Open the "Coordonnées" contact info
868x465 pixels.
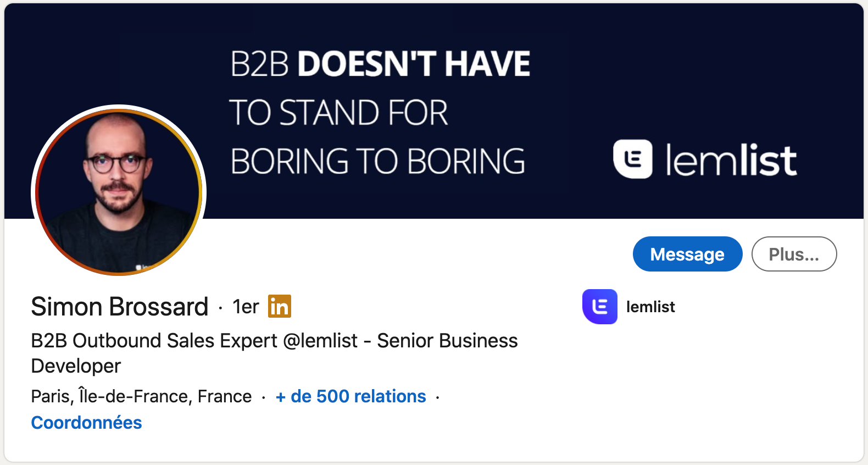tap(86, 423)
